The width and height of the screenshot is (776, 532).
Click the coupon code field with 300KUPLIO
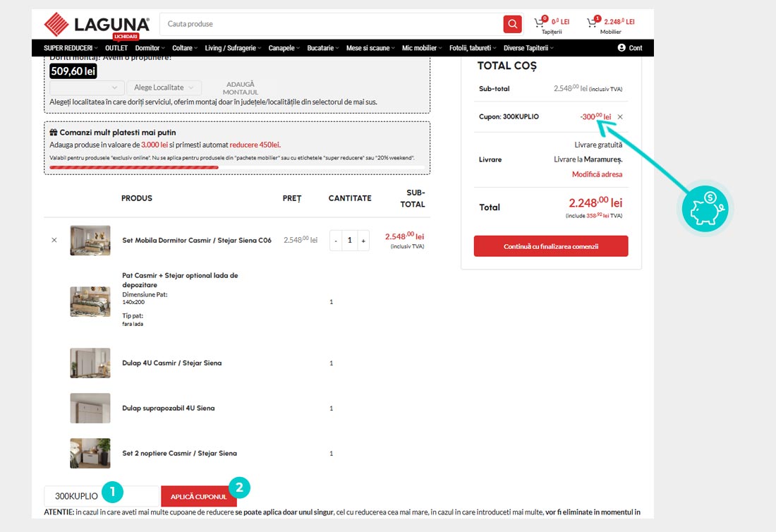click(x=102, y=496)
